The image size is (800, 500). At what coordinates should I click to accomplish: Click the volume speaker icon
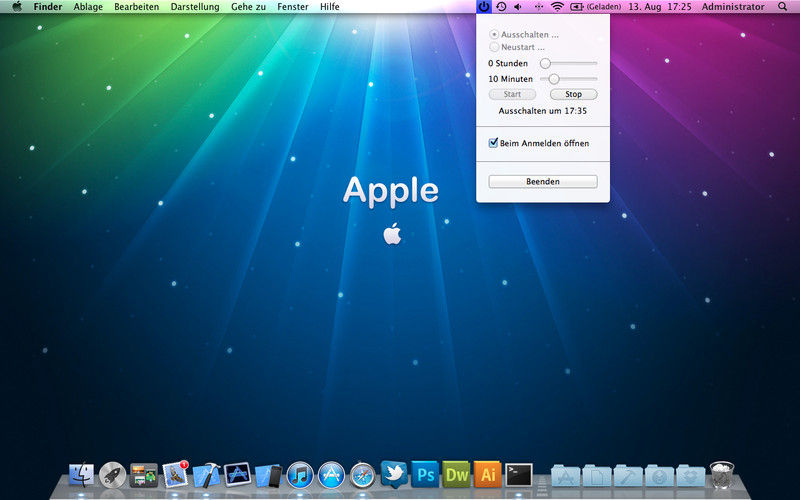(518, 7)
